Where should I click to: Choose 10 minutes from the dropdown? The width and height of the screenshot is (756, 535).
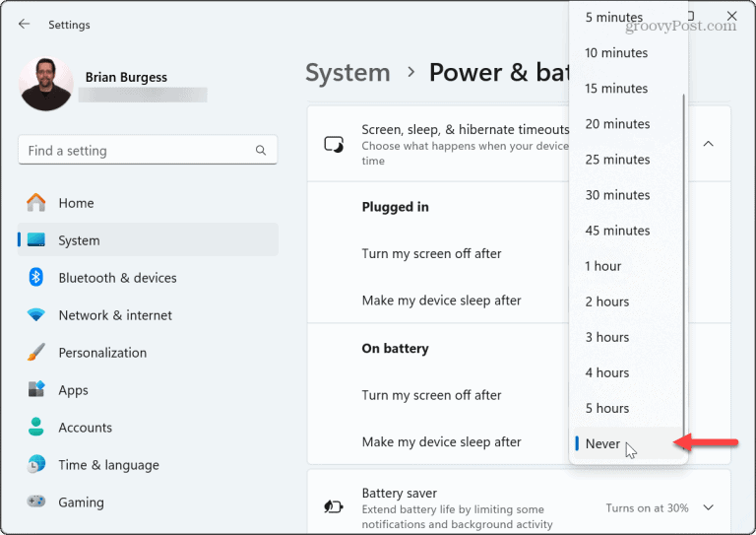point(628,53)
